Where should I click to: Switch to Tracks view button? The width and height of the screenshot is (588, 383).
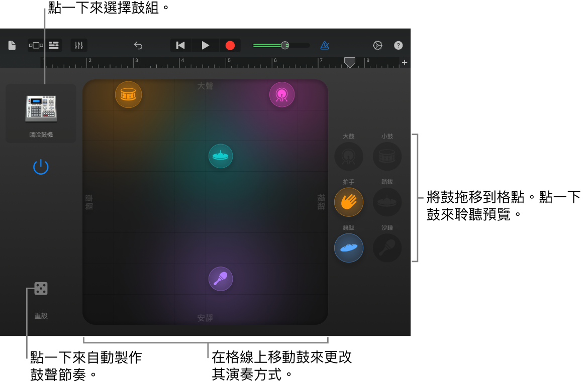[x=54, y=45]
